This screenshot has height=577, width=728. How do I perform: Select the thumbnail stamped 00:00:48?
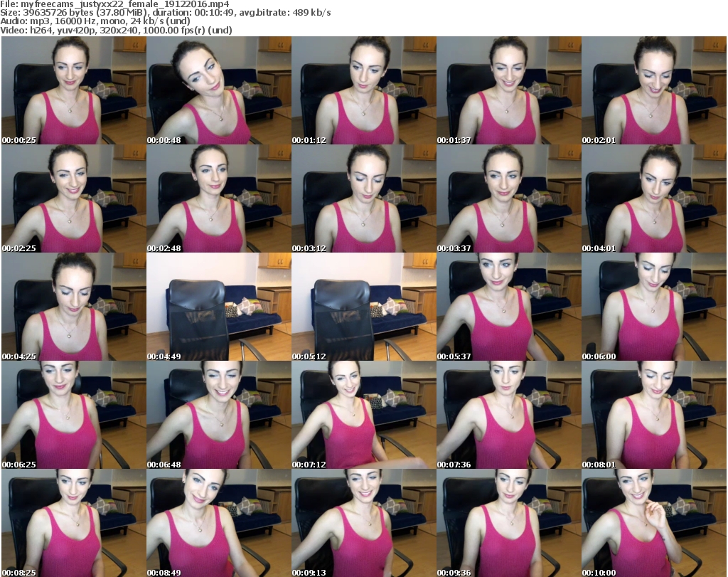219,90
